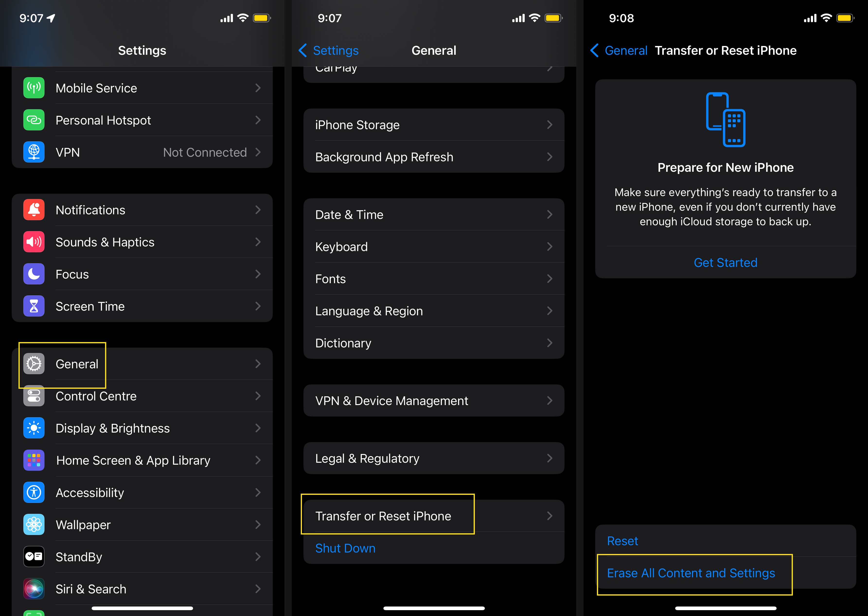Expand iPhone Storage options
Viewport: 868px width, 616px height.
(432, 125)
